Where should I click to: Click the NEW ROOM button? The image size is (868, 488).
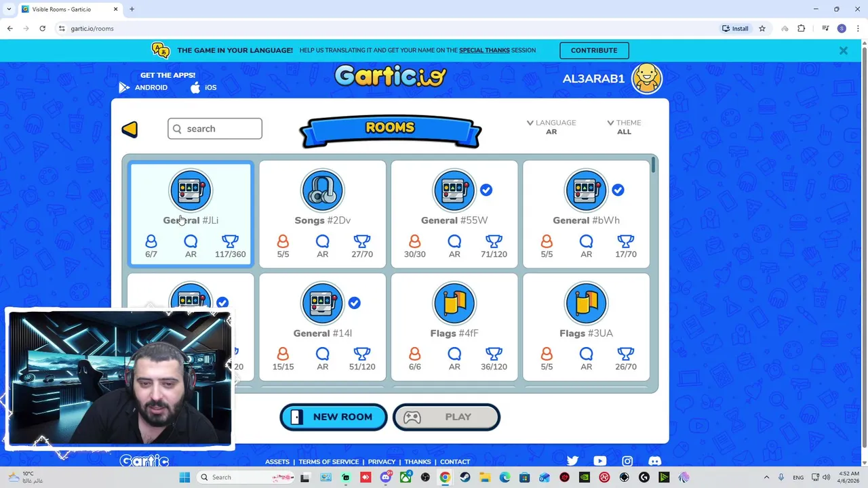[x=334, y=417]
